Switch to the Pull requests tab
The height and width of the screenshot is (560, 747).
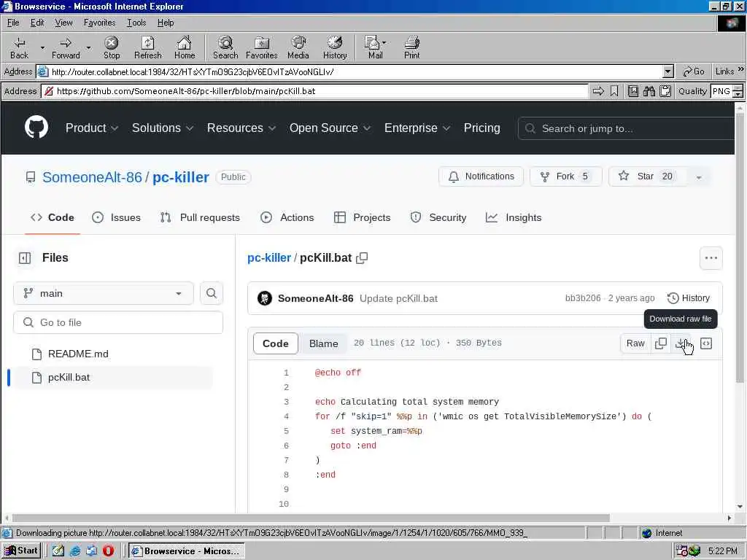(200, 217)
